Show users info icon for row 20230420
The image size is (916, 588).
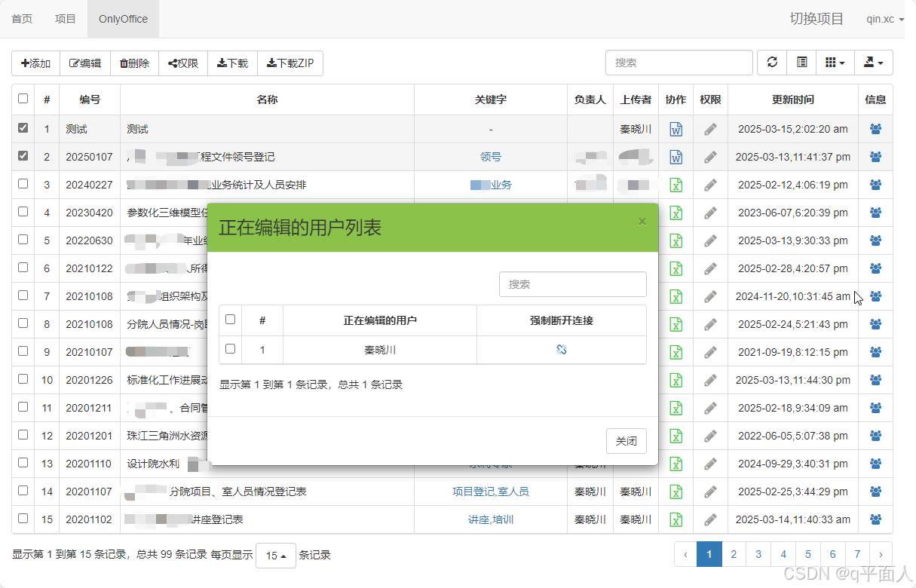coord(875,213)
